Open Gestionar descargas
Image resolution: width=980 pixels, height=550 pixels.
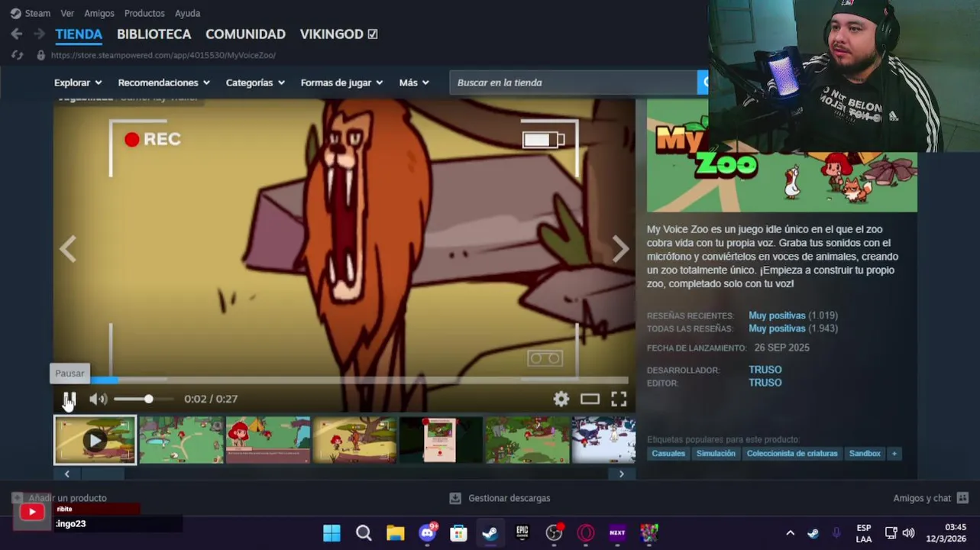click(x=500, y=498)
